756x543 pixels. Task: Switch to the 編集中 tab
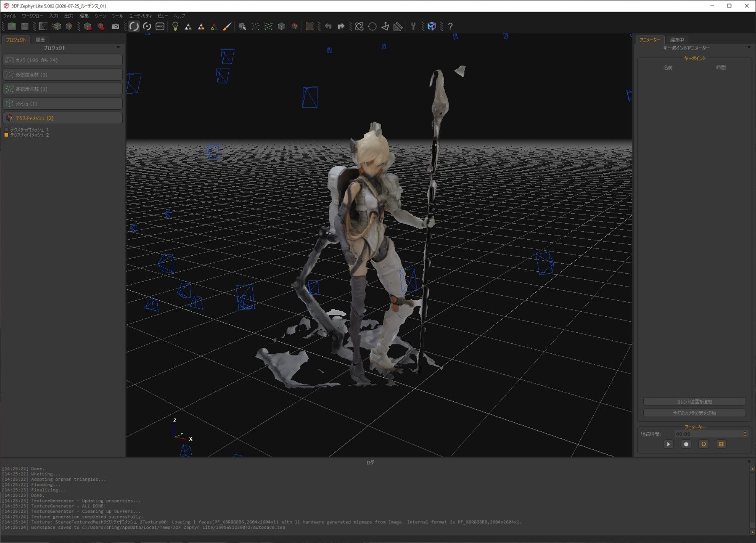[677, 40]
